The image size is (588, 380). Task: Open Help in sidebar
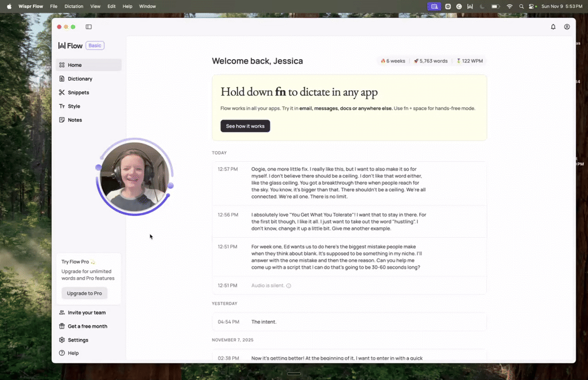[x=73, y=353]
